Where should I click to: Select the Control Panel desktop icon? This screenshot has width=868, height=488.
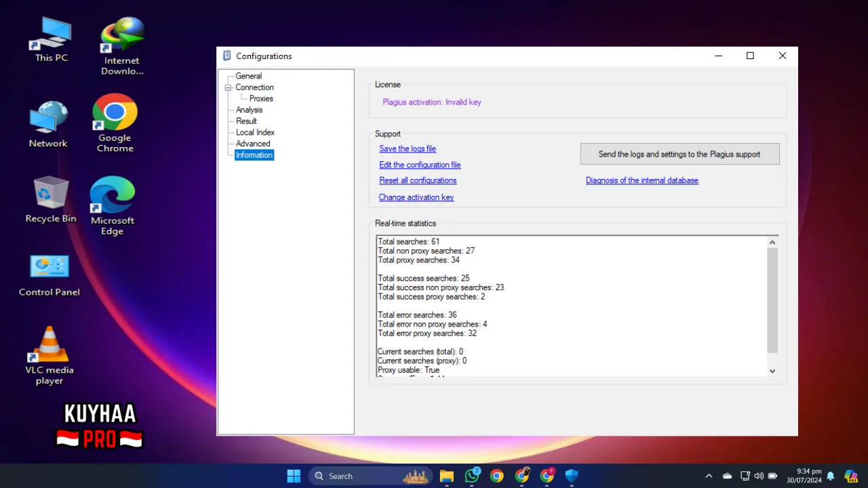click(x=50, y=275)
